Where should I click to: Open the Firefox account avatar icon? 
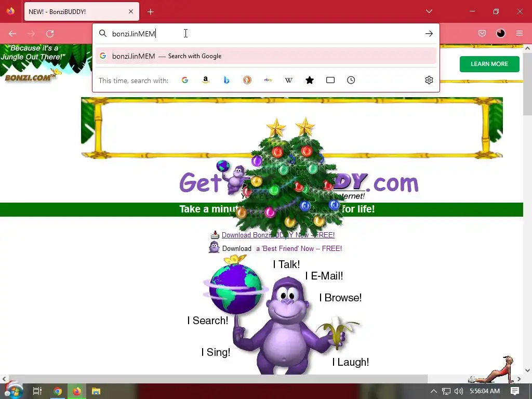tap(501, 33)
